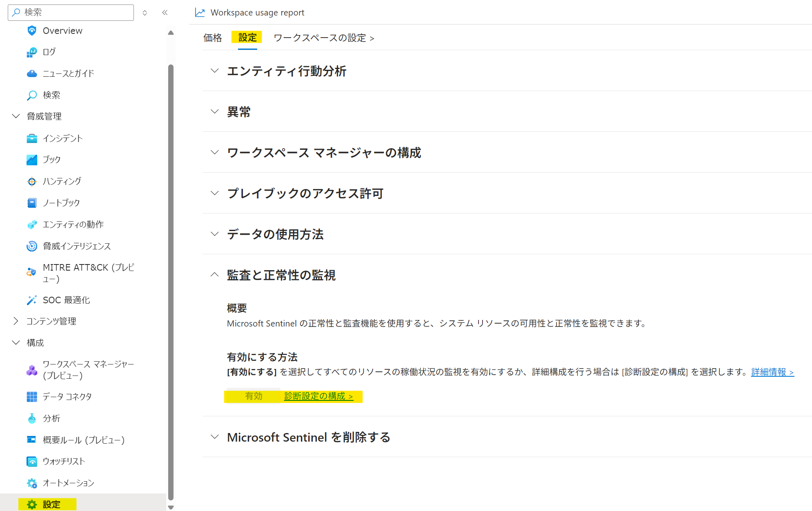
Task: Select the SOC 最適化 wand icon
Action: (32, 300)
